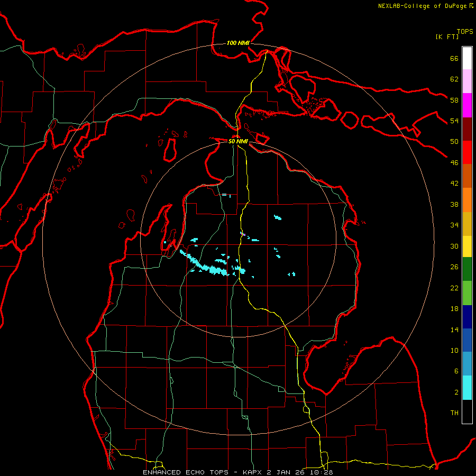
Task: Click the 'NEXLAB-College of DuPage' title text
Action: coord(422,6)
